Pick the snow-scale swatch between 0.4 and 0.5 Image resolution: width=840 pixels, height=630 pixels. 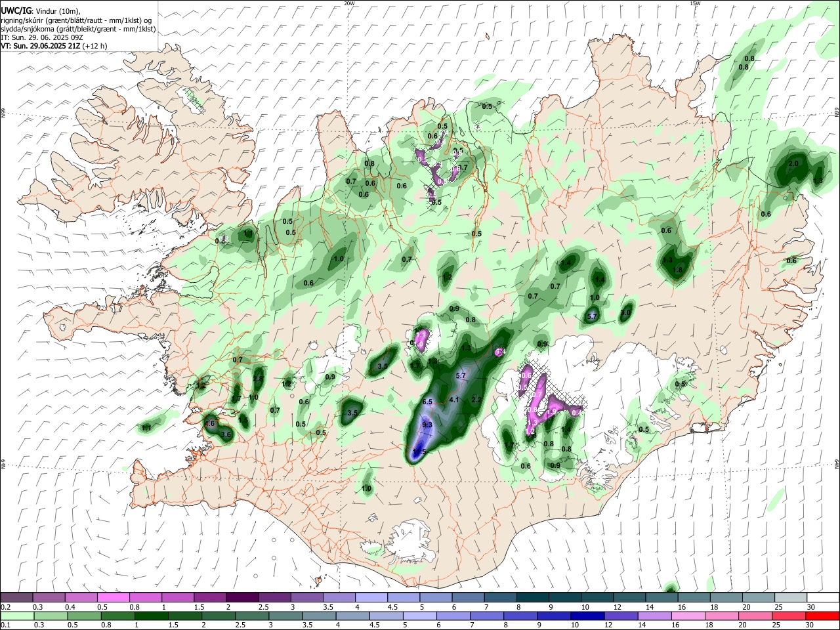(81, 597)
